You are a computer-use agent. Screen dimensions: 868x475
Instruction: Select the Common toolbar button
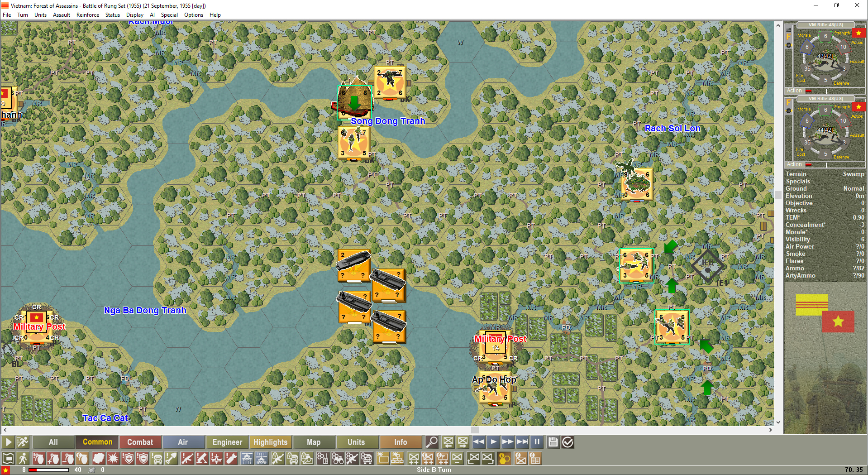tap(97, 442)
